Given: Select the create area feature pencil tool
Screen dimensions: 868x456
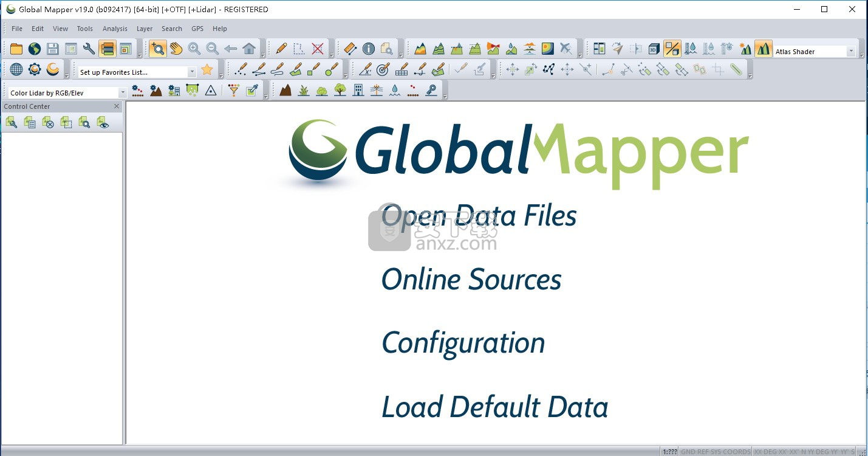Looking at the screenshot, I should point(296,69).
